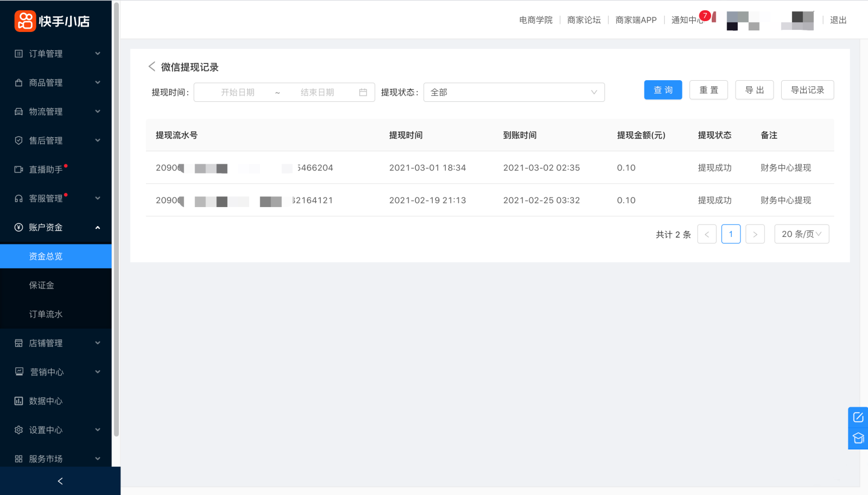
Task: Click the account funds yen icon
Action: point(18,228)
